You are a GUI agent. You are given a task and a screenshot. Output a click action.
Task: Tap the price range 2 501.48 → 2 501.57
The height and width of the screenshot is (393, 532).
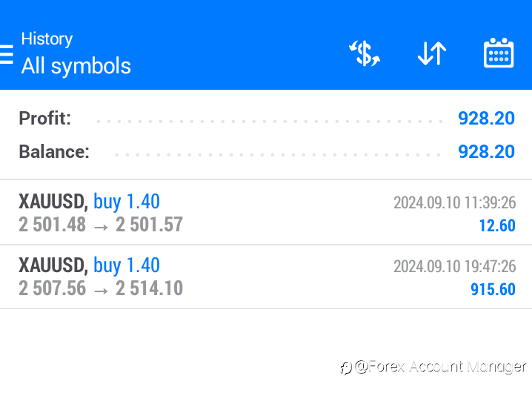[101, 224]
